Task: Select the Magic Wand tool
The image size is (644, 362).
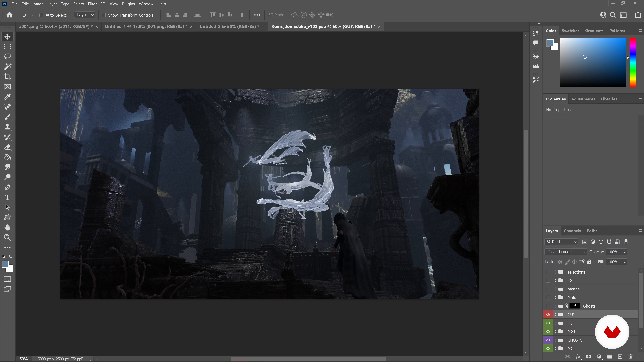Action: pyautogui.click(x=8, y=67)
